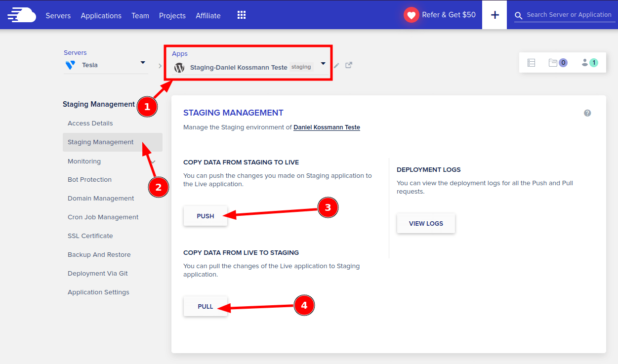Image resolution: width=618 pixels, height=364 pixels.
Task: Click the VIEW LOGS button
Action: pyautogui.click(x=426, y=223)
